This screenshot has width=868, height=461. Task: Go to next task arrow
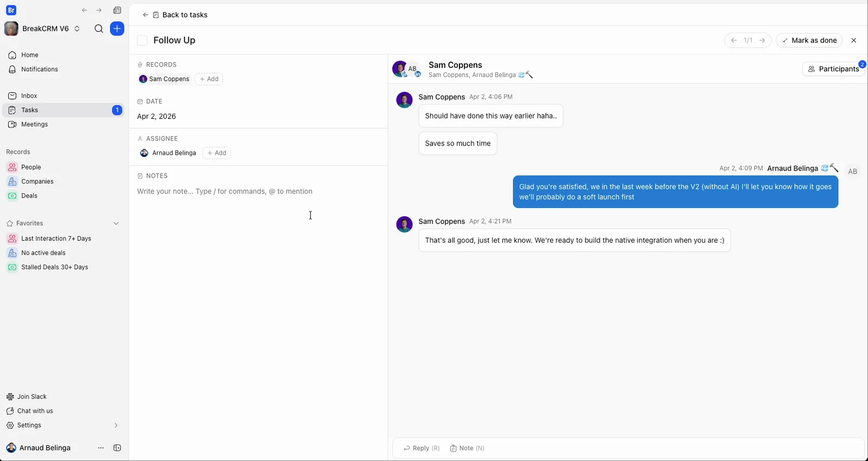pos(762,40)
